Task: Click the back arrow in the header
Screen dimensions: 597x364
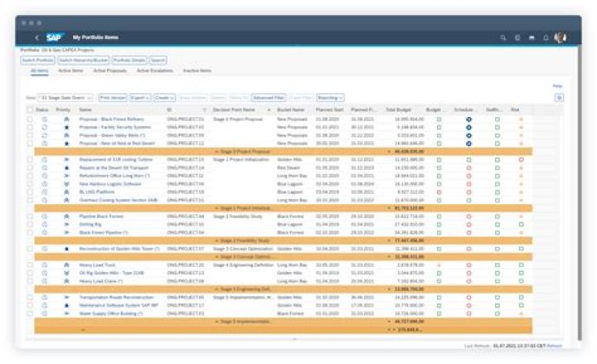Action: (x=37, y=37)
